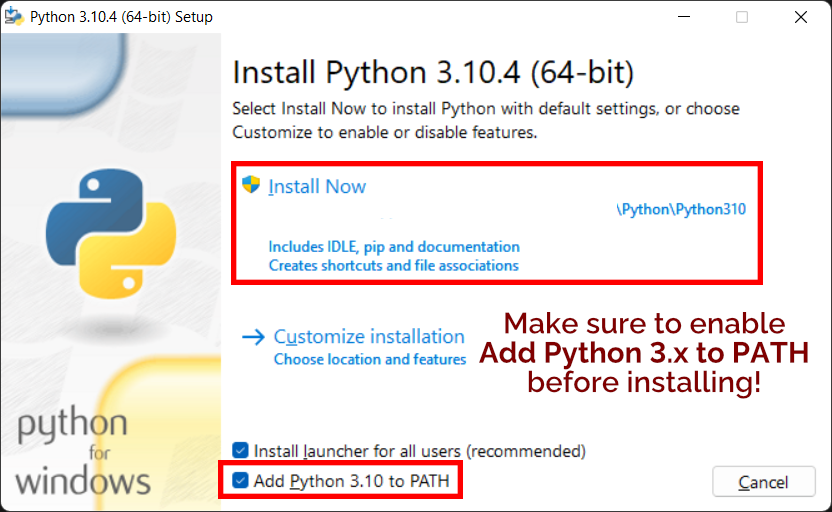Click 'Creates shortcuts and file associations' line
This screenshot has width=832, height=512.
coord(393,266)
